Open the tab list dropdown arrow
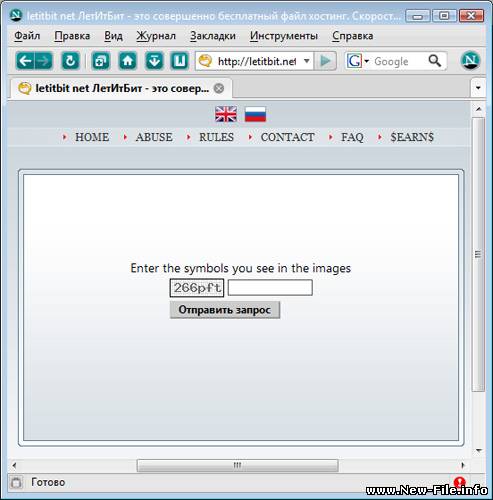This screenshot has width=493, height=500. [x=478, y=88]
